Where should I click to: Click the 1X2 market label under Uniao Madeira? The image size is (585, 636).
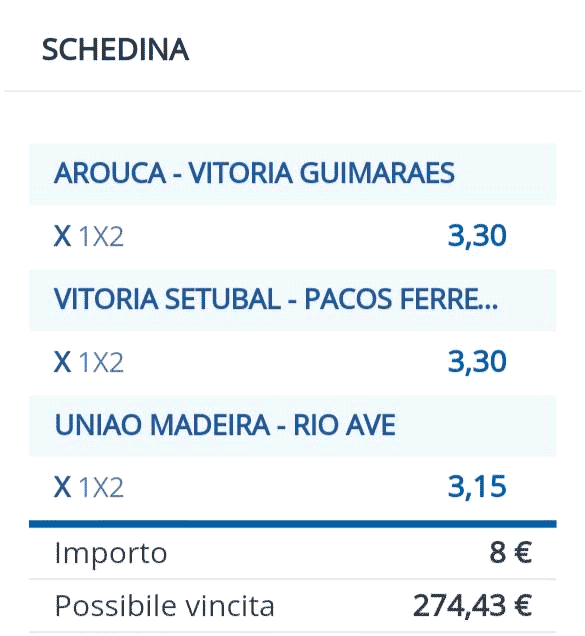[x=101, y=488]
